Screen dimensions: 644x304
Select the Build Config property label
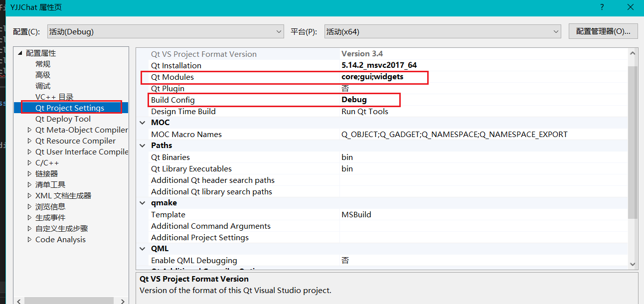(x=173, y=100)
